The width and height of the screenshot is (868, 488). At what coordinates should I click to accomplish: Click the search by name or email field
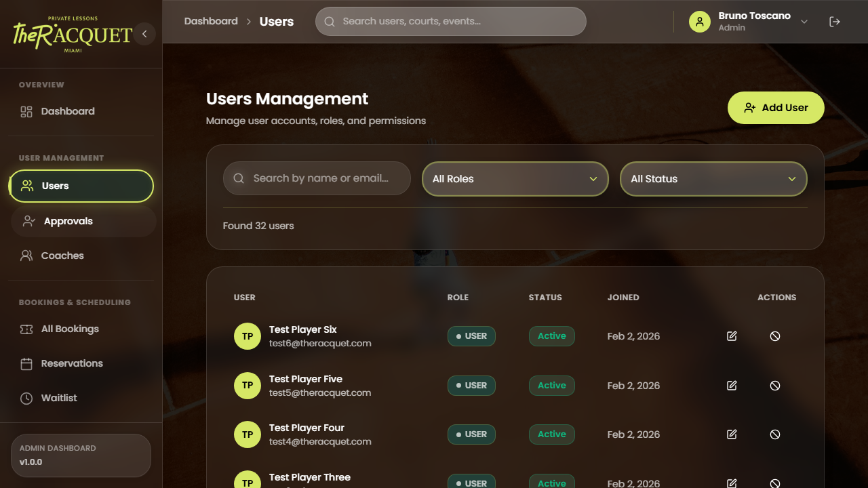pos(317,178)
